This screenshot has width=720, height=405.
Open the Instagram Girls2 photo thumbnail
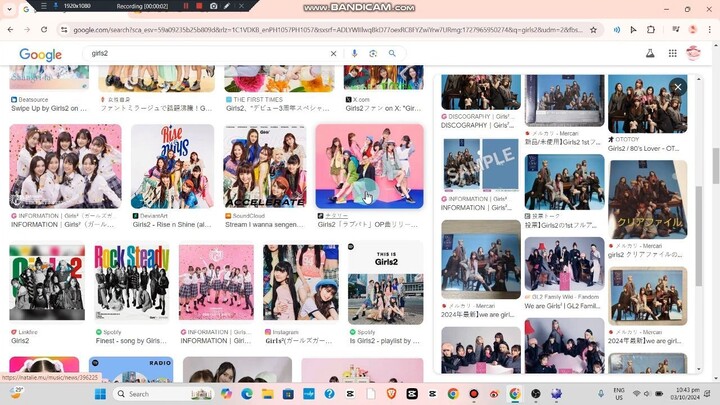click(x=301, y=283)
